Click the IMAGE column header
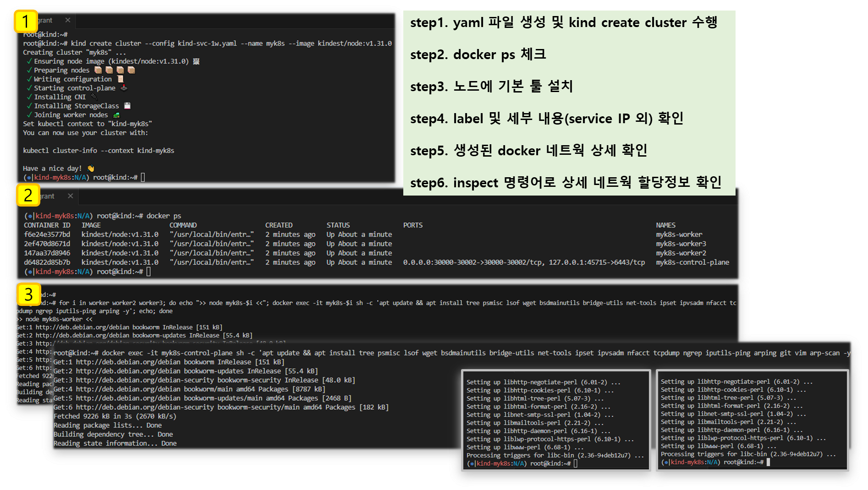 tap(91, 225)
